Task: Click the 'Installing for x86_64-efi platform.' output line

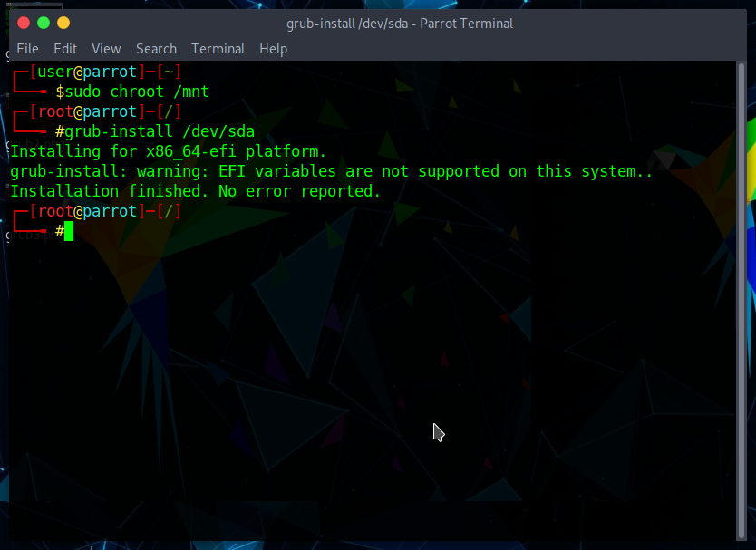Action: (168, 151)
